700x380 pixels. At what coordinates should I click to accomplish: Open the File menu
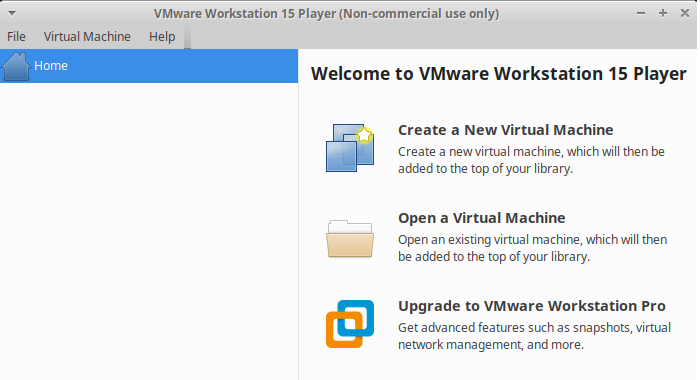coord(17,37)
